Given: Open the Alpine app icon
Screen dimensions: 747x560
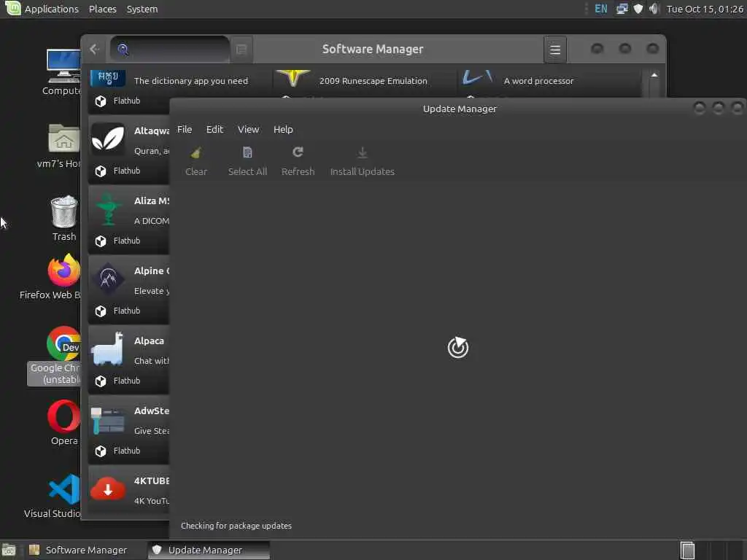Looking at the screenshot, I should coord(108,279).
